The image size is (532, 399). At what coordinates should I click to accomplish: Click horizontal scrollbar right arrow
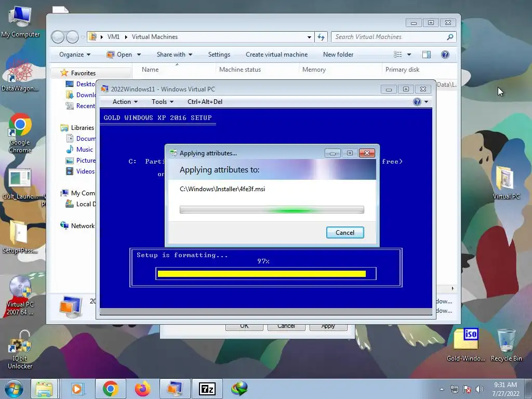453,288
